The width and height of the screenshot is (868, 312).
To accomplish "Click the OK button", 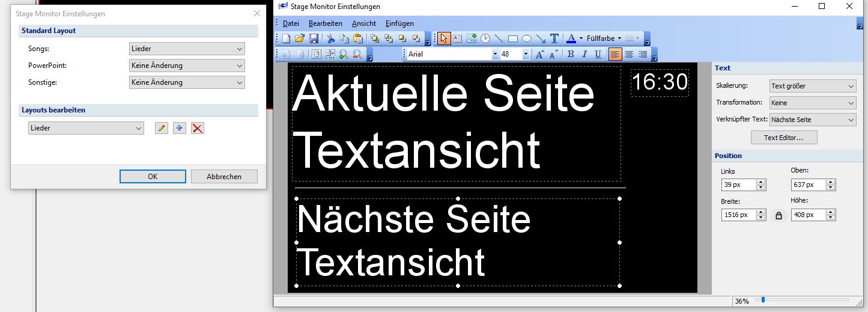I will tap(153, 176).
